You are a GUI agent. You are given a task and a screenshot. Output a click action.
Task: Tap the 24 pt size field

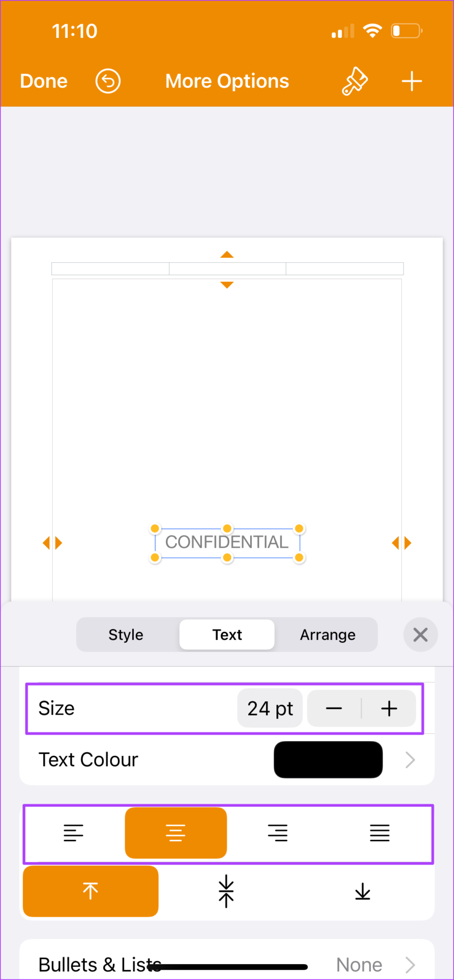click(270, 708)
